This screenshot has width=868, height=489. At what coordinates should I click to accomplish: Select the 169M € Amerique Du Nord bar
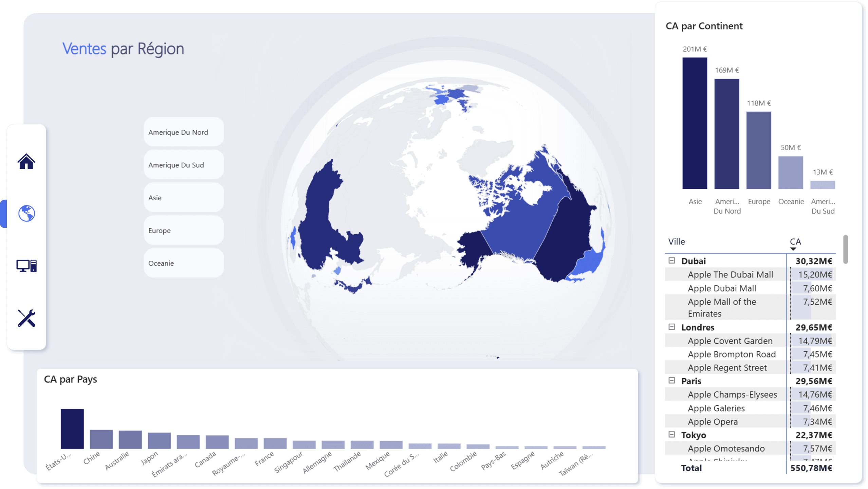click(726, 134)
